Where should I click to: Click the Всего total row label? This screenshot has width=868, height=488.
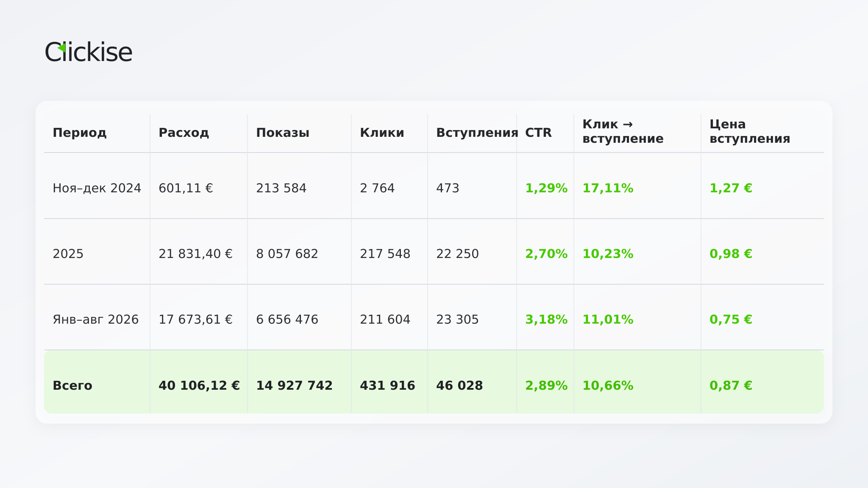tap(72, 385)
